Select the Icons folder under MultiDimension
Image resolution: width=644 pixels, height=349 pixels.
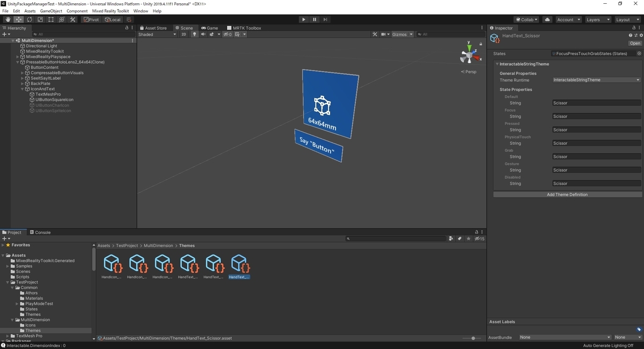click(x=31, y=325)
